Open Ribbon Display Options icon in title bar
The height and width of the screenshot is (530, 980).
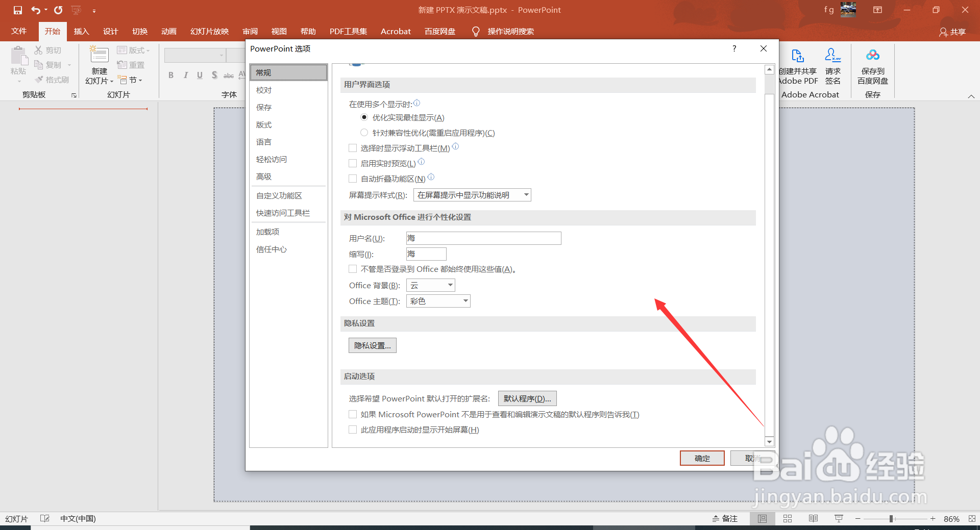pos(877,10)
